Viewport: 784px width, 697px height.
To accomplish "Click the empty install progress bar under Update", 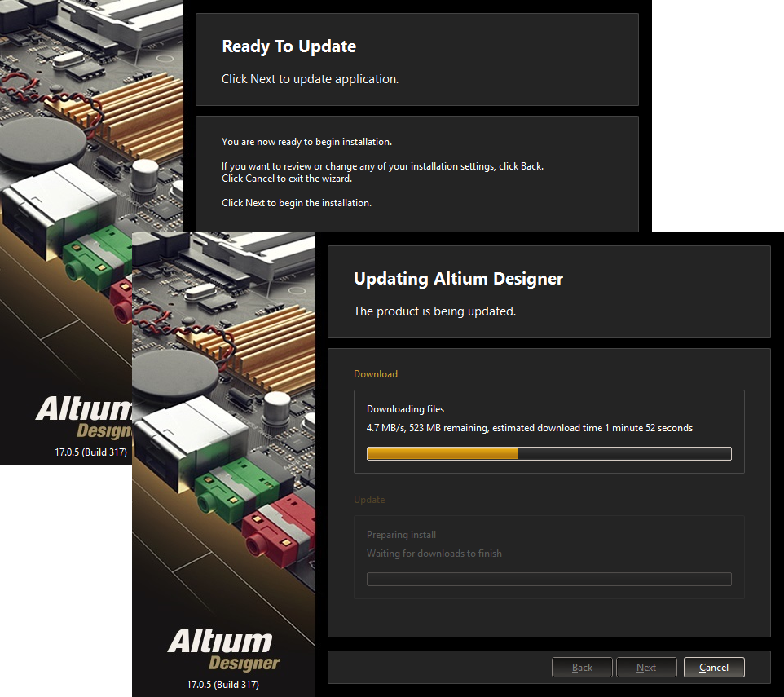I will coord(548,580).
